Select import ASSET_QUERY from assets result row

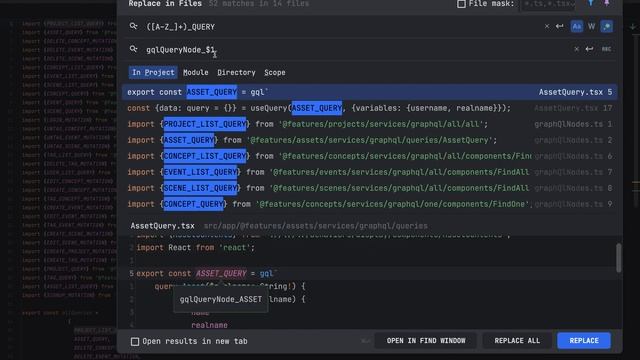coord(369,140)
